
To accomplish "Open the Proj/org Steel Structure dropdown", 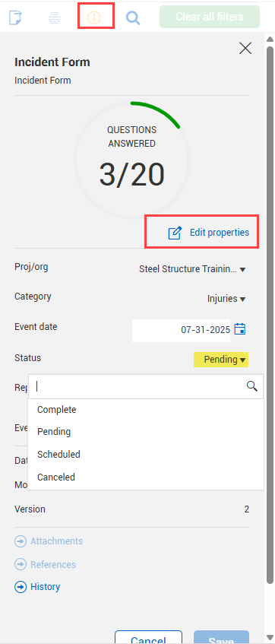I will [x=192, y=269].
